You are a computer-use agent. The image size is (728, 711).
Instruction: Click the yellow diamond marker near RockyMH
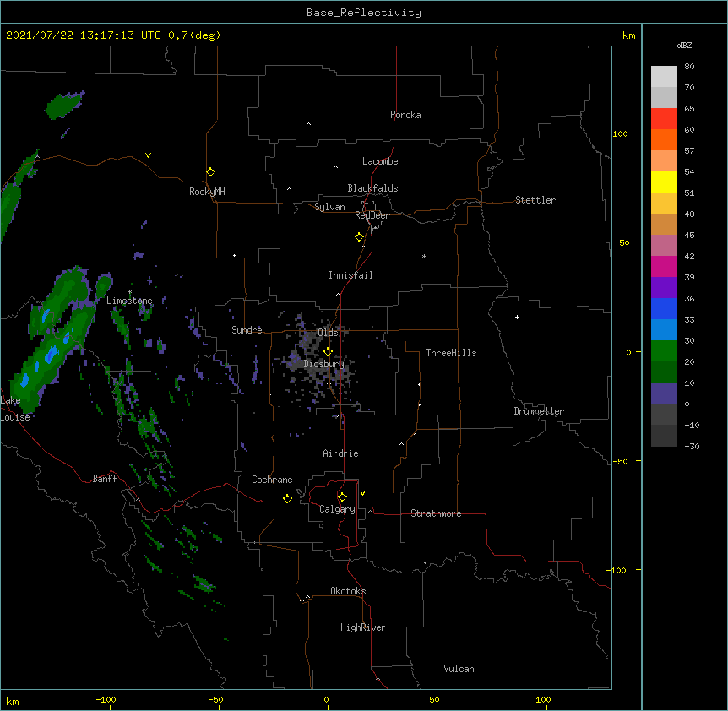click(210, 172)
